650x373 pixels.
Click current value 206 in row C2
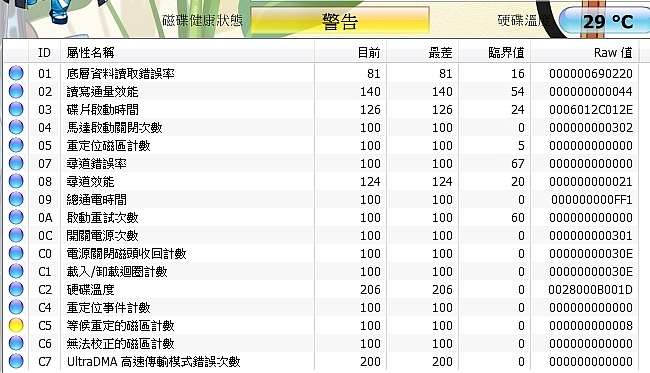click(x=370, y=290)
